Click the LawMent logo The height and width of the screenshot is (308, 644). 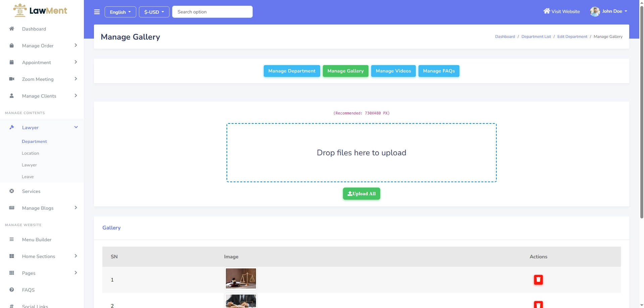[x=40, y=10]
